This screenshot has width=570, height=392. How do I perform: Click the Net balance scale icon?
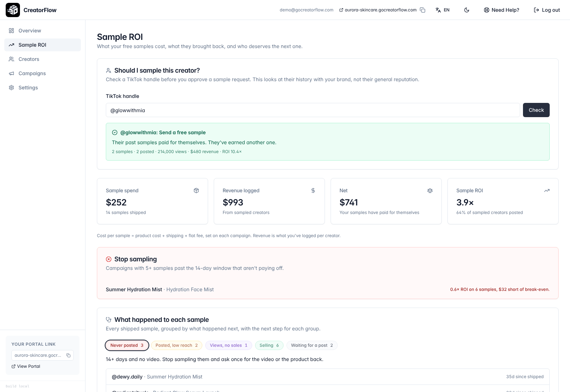pyautogui.click(x=430, y=190)
